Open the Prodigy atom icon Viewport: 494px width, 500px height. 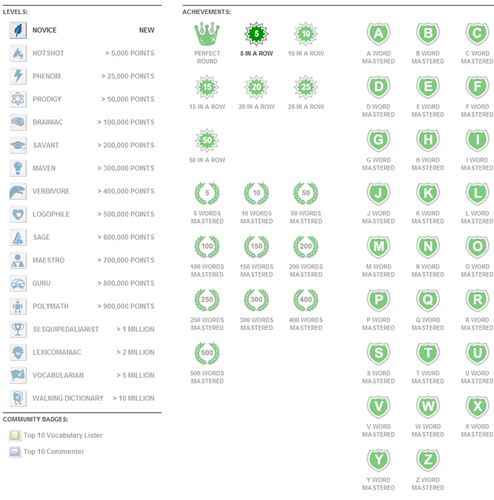click(18, 99)
